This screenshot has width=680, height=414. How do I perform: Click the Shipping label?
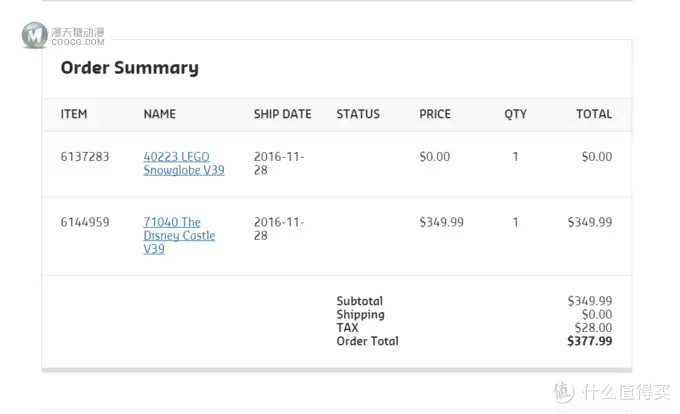click(x=360, y=315)
